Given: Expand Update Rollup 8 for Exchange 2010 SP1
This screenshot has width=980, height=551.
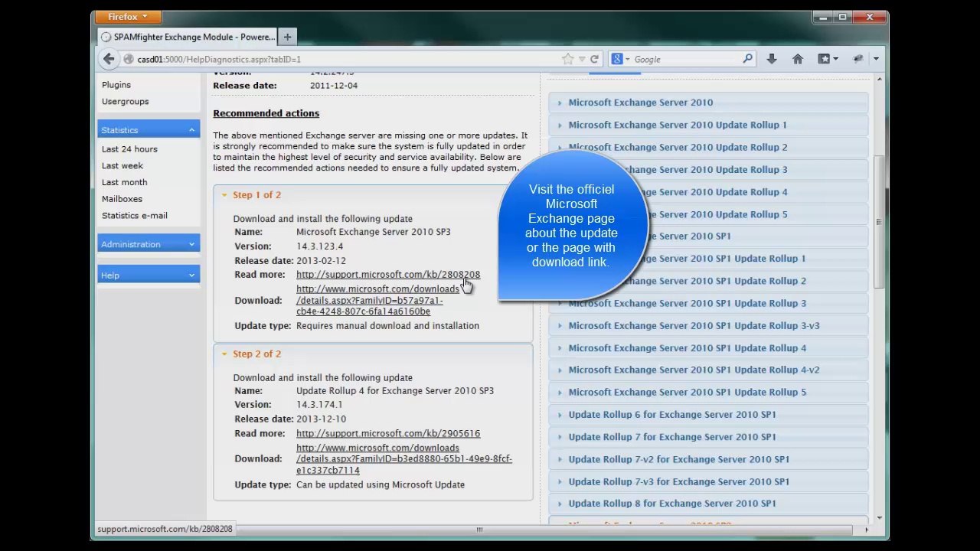Looking at the screenshot, I should tap(708, 504).
